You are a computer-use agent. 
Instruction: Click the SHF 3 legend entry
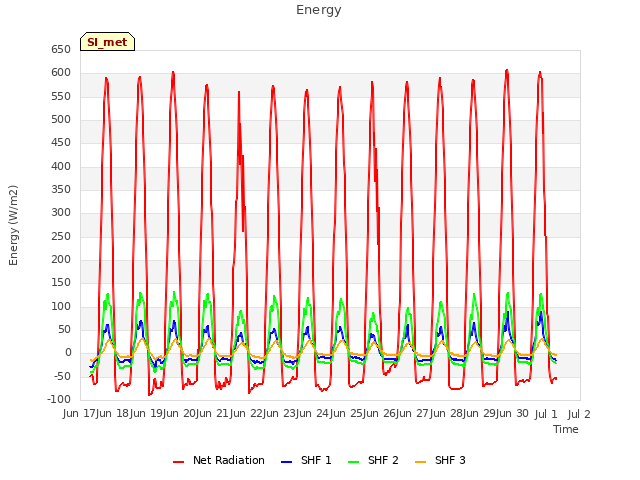pos(440,460)
